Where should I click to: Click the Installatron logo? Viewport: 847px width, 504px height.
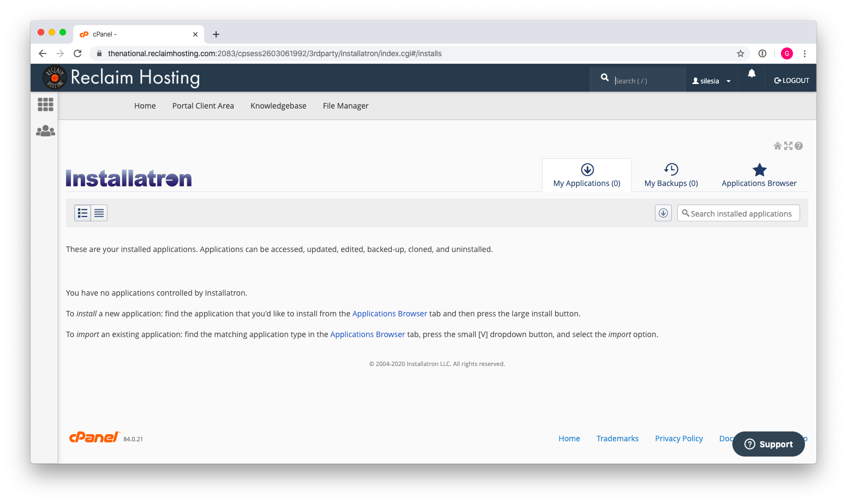click(x=129, y=178)
